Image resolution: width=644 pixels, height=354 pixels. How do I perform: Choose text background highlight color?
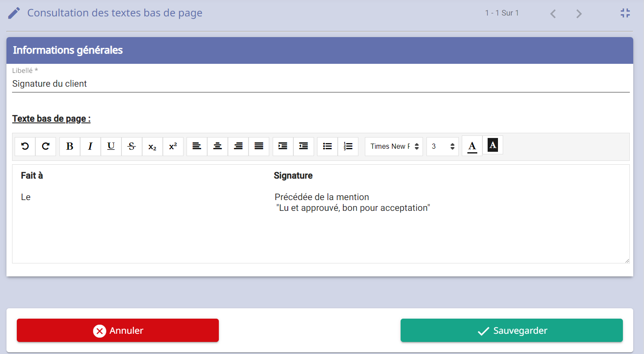point(493,145)
